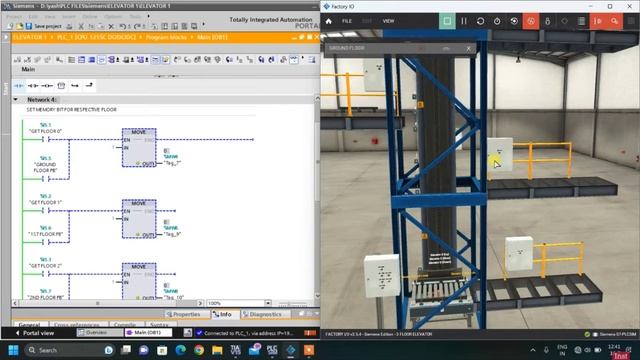Click the Program blocks breadcrumb
640x360 pixels.
point(167,38)
